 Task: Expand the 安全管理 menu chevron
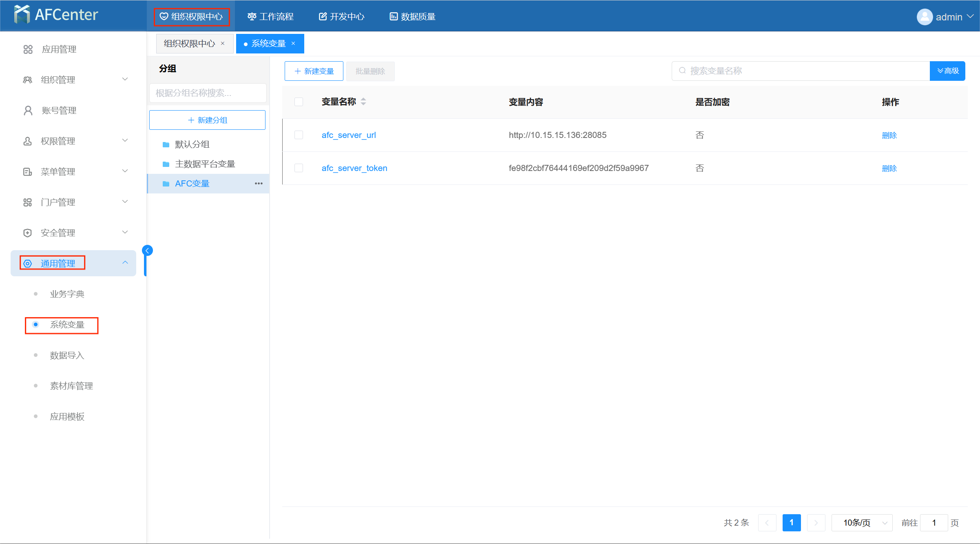[x=125, y=232]
